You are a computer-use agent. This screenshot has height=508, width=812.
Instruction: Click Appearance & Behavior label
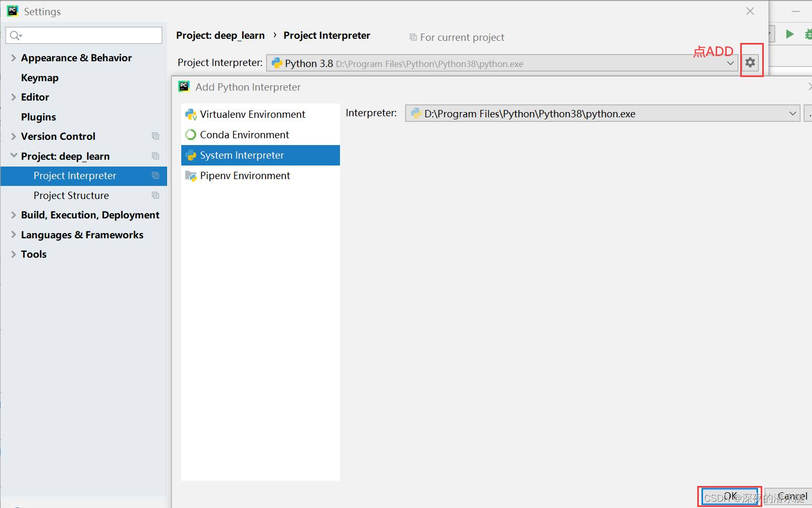coord(76,58)
